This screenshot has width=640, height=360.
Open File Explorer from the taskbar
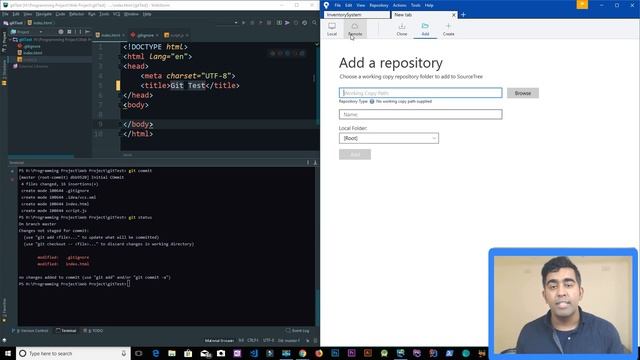[172, 353]
